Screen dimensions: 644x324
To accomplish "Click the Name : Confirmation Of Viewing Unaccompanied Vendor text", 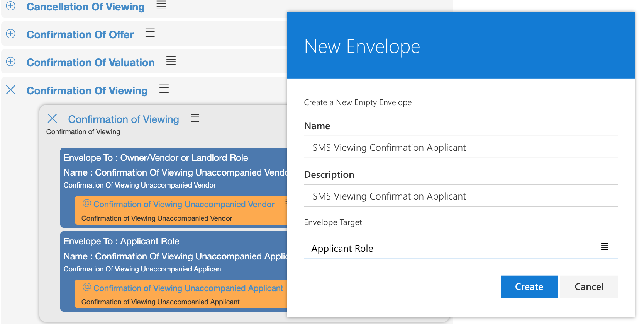I will [x=175, y=172].
